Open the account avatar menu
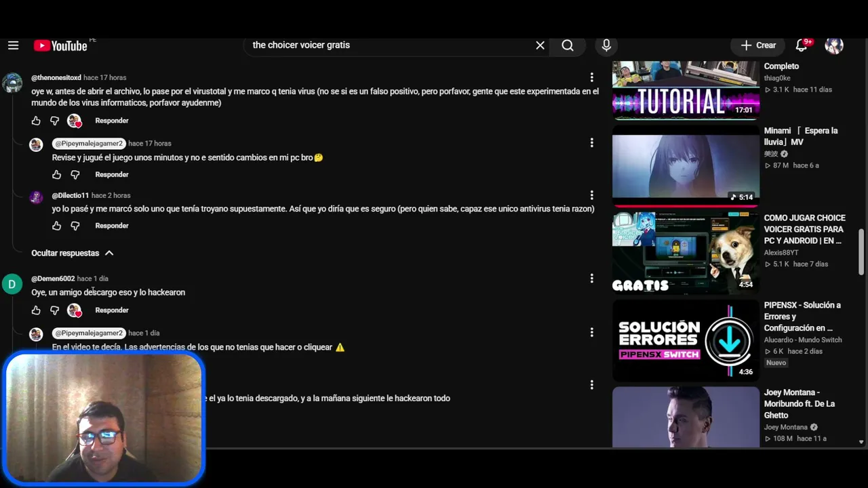Viewport: 868px width, 488px height. pyautogui.click(x=834, y=45)
